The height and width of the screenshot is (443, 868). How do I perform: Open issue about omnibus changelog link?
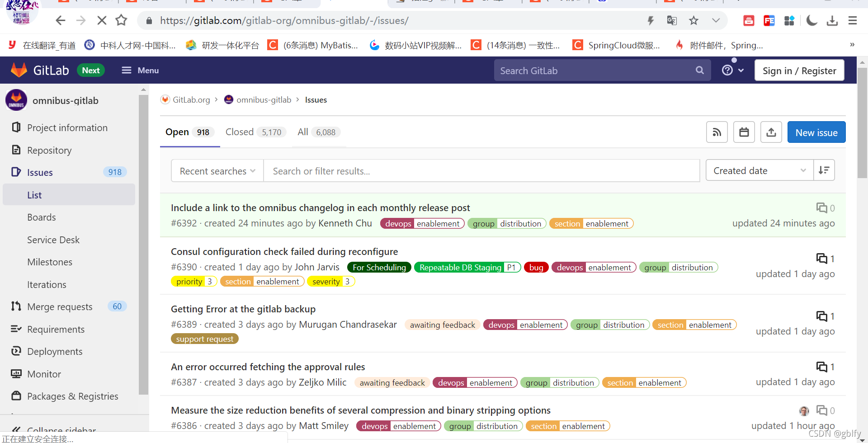click(321, 207)
